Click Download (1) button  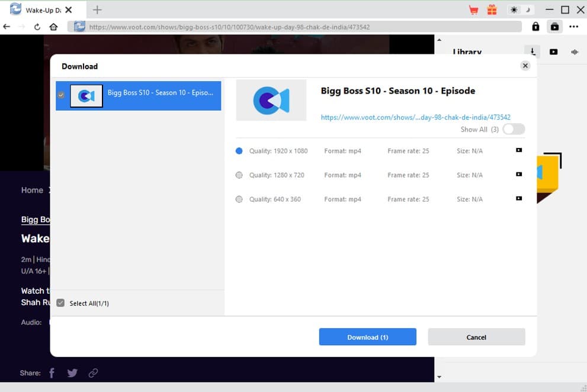point(367,337)
